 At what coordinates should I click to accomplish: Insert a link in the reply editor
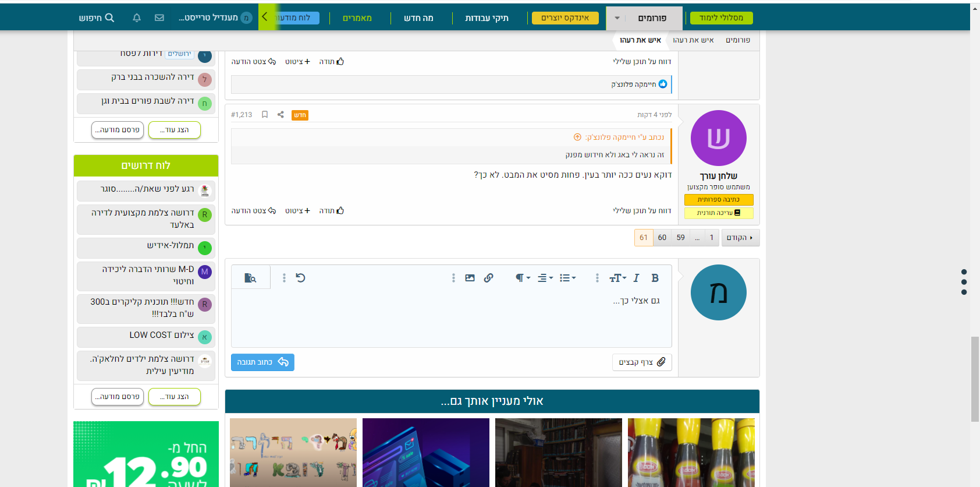pyautogui.click(x=488, y=278)
